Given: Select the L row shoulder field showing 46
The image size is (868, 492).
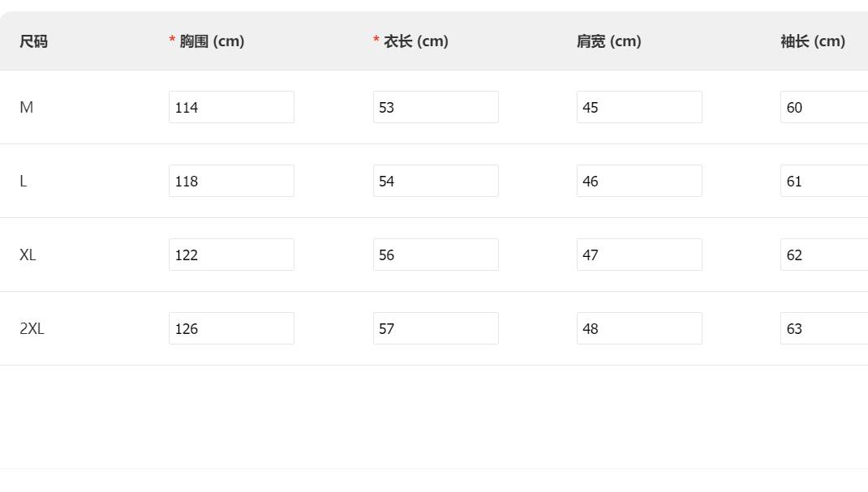Looking at the screenshot, I should click(639, 181).
